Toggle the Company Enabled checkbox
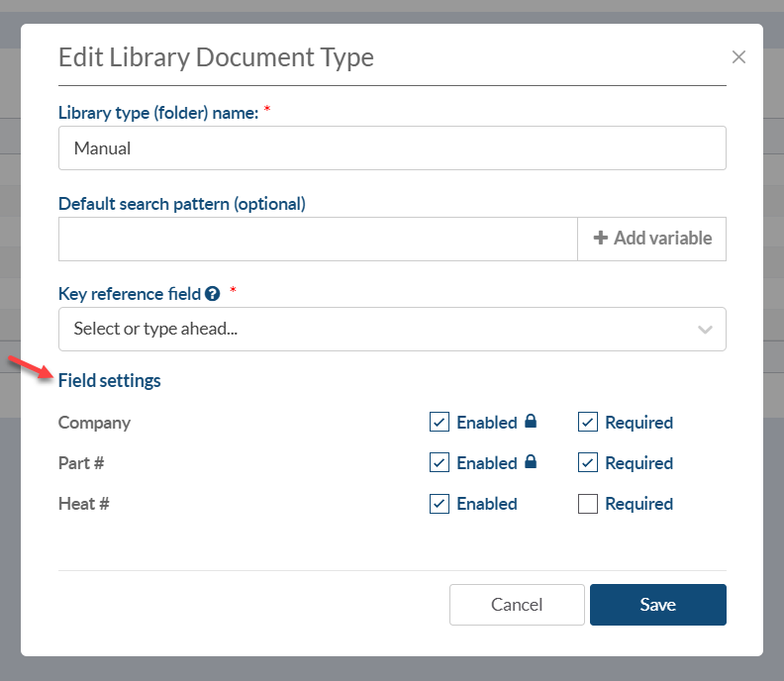 pos(440,423)
